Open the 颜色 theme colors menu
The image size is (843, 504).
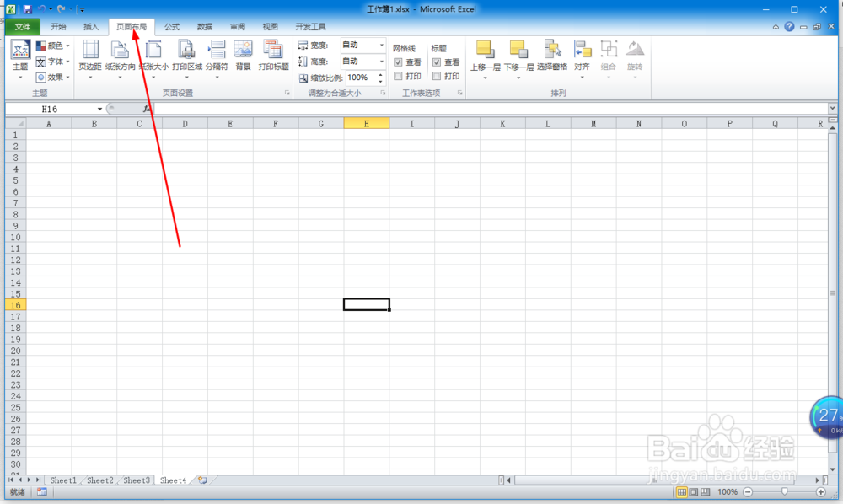[52, 46]
